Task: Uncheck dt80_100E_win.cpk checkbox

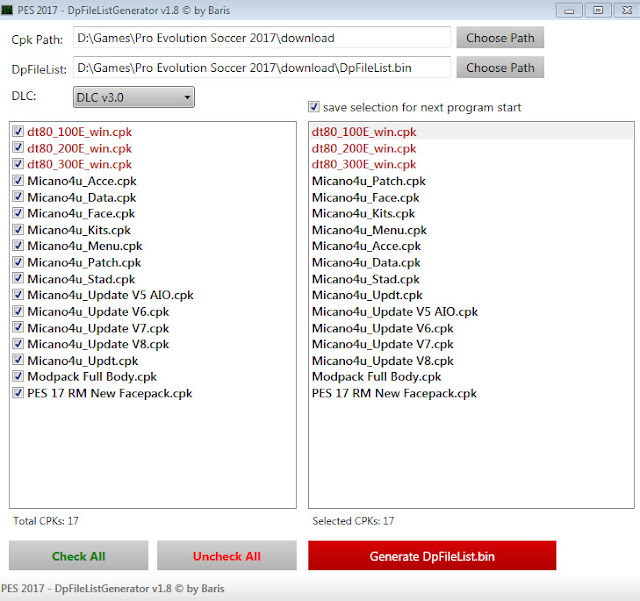Action: tap(18, 131)
